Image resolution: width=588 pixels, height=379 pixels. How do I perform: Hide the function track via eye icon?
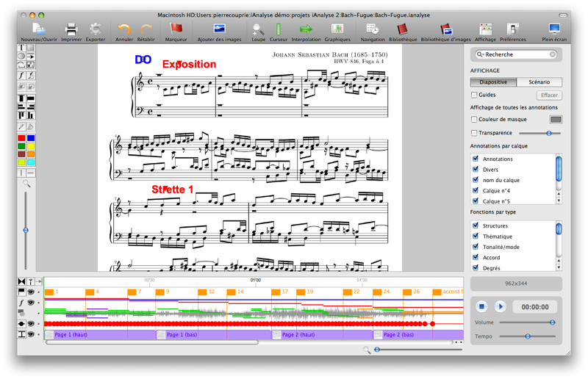[x=31, y=302]
